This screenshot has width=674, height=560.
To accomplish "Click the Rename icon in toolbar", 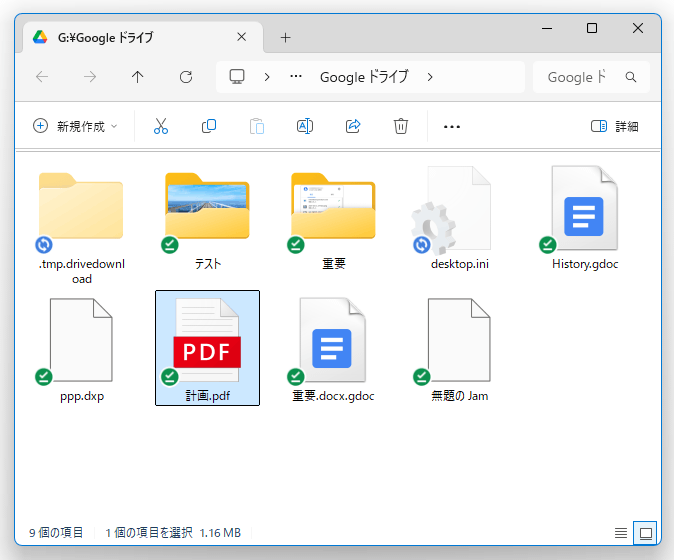I will coord(305,126).
